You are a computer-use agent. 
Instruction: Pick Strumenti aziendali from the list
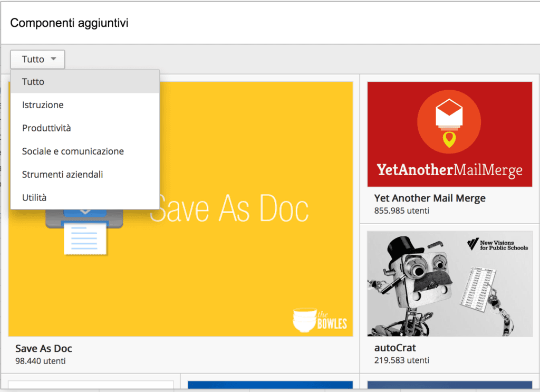coord(85,174)
